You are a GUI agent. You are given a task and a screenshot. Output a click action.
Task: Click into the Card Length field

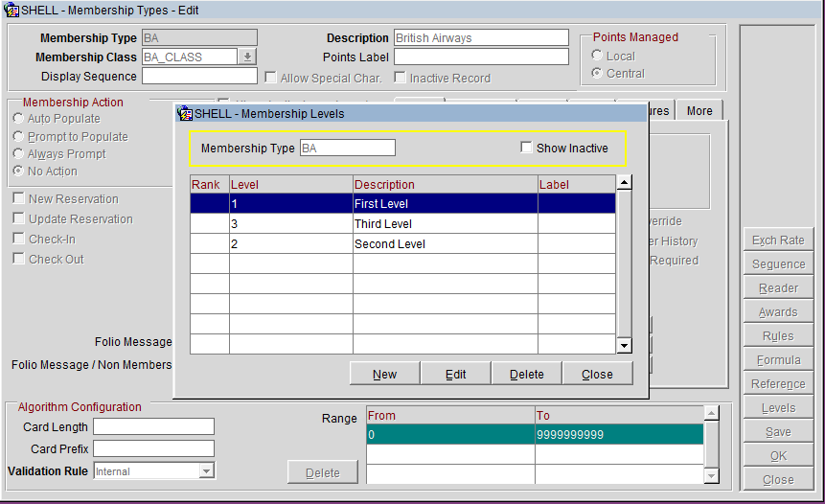coord(153,426)
